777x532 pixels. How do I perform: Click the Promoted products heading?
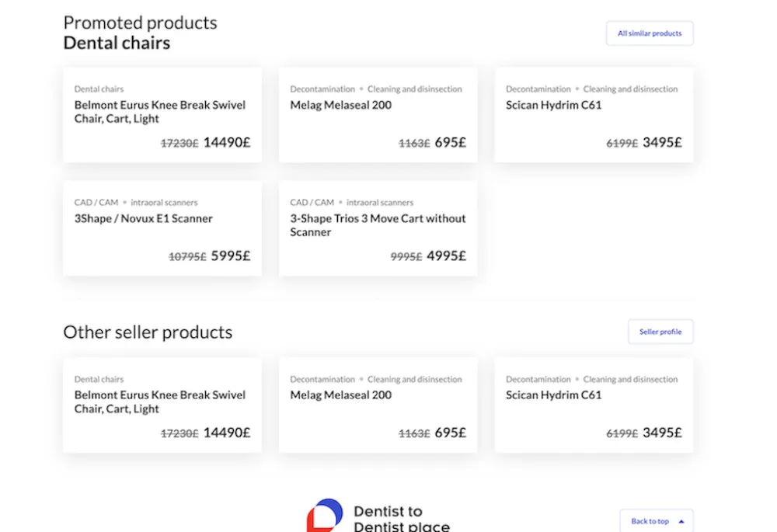coord(140,23)
